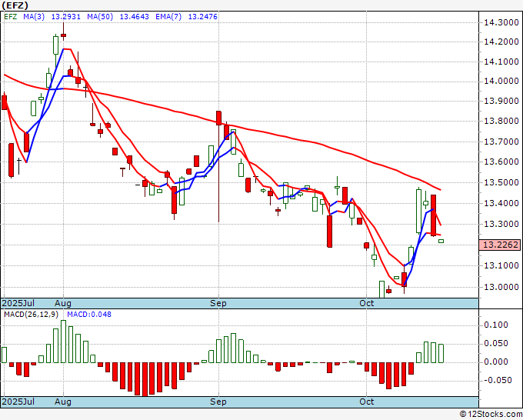Click the EMA(7) value 13.2476

[x=202, y=17]
